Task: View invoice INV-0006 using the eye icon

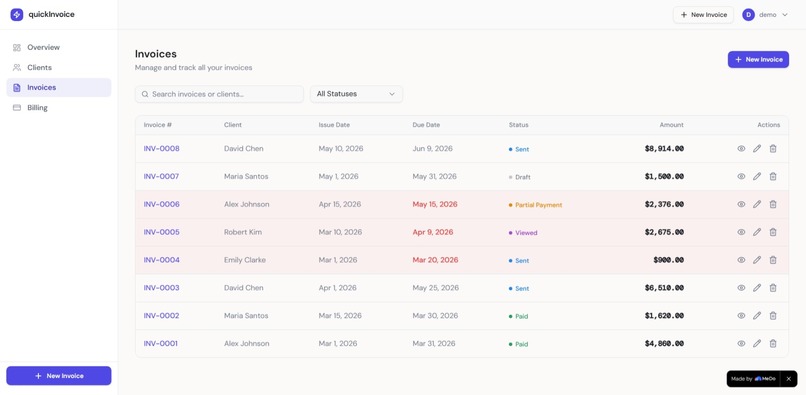Action: click(741, 204)
